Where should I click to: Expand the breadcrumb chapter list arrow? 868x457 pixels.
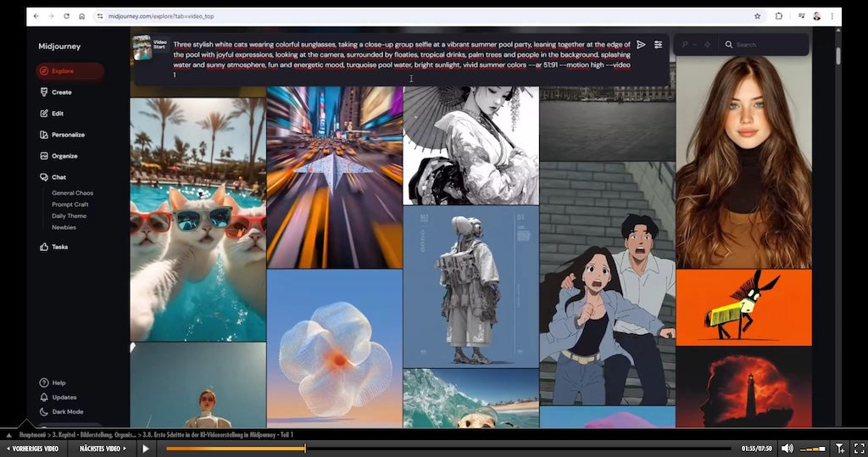pyautogui.click(x=9, y=434)
